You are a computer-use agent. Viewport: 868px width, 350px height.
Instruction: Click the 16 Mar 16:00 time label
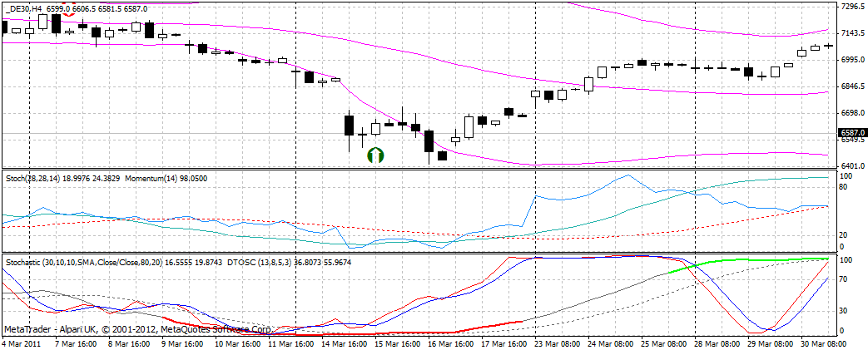click(x=452, y=343)
